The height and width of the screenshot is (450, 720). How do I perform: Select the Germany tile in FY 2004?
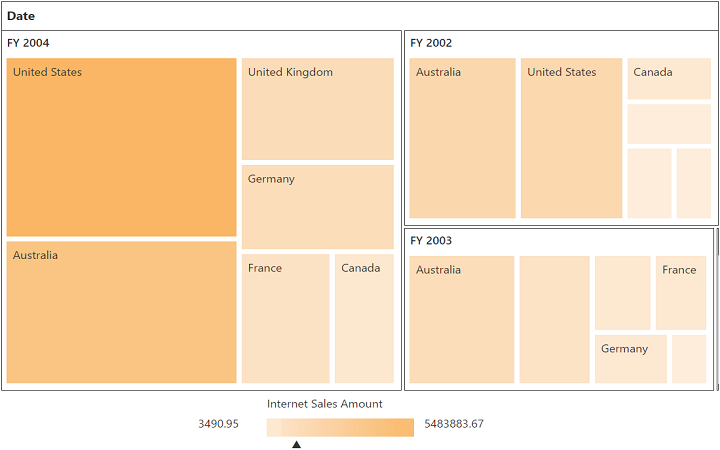coord(317,207)
